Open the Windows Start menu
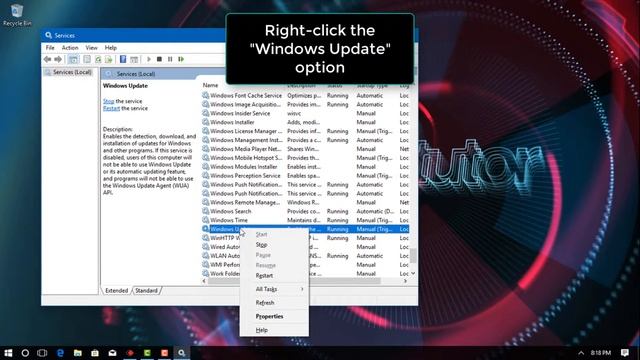The image size is (640, 360). point(8,353)
